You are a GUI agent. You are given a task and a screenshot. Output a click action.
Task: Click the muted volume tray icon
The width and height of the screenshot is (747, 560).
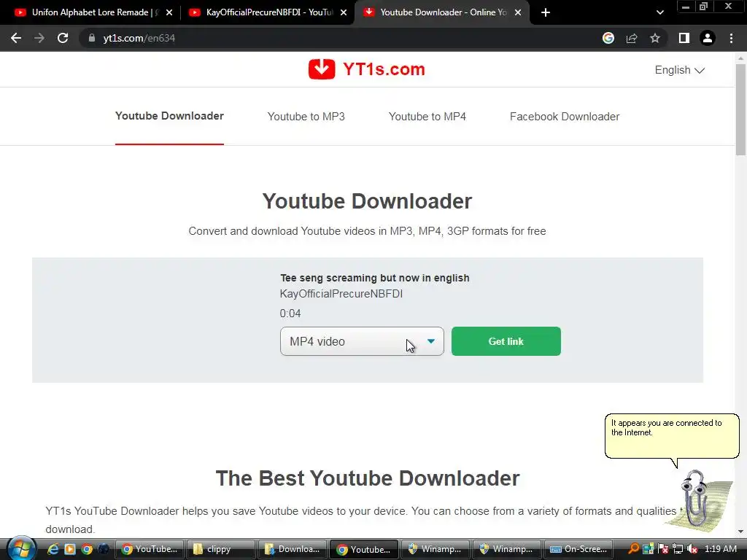tap(692, 549)
